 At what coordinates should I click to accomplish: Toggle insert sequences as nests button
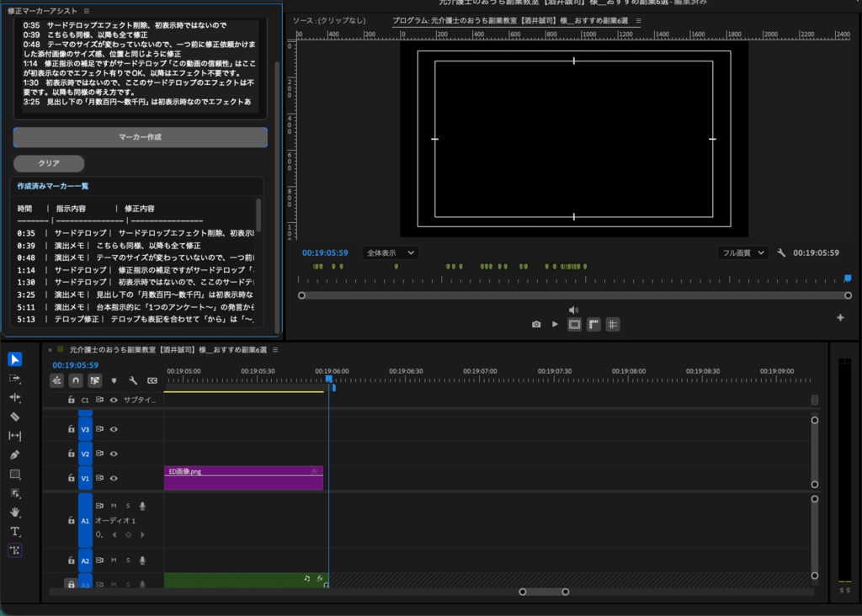(x=56, y=380)
